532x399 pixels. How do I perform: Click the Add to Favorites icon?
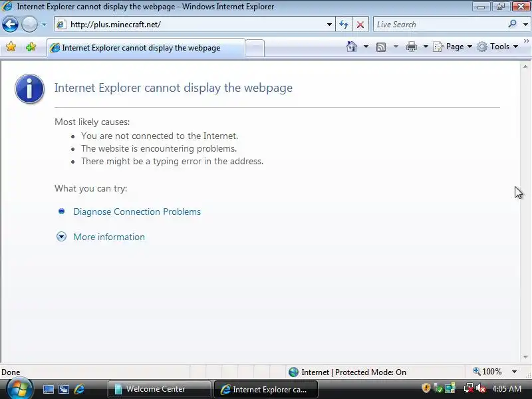[x=31, y=47]
